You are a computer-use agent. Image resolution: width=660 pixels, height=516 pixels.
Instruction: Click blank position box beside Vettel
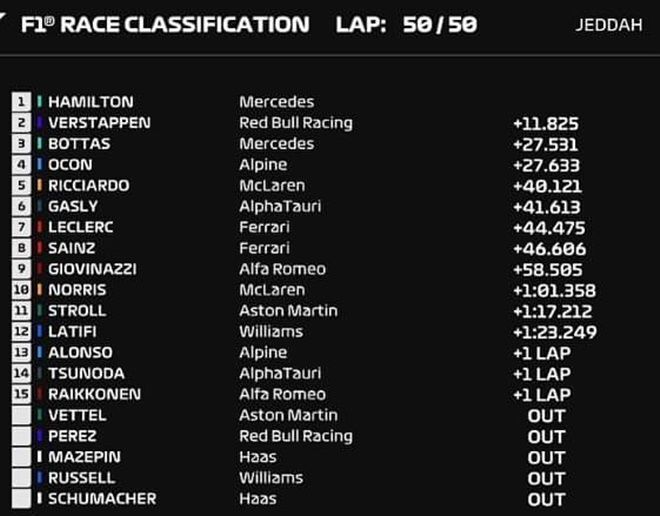coord(21,415)
